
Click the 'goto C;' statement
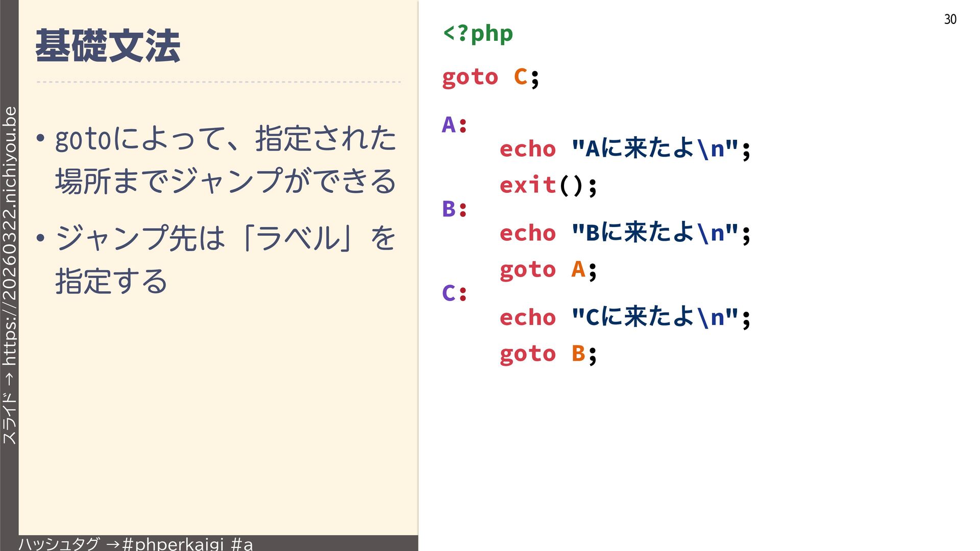pyautogui.click(x=490, y=78)
